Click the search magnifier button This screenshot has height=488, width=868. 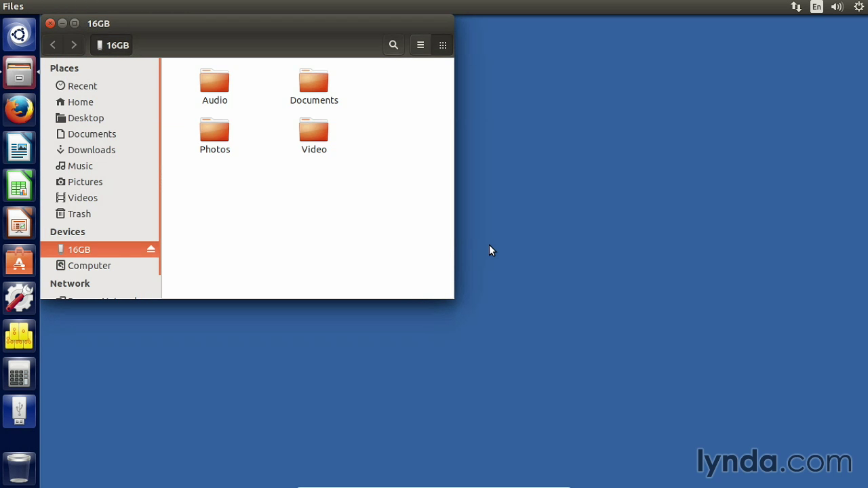click(x=393, y=45)
